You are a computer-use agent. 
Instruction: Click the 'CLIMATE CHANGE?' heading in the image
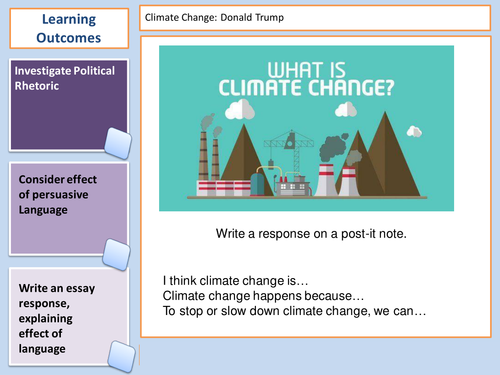[x=306, y=88]
